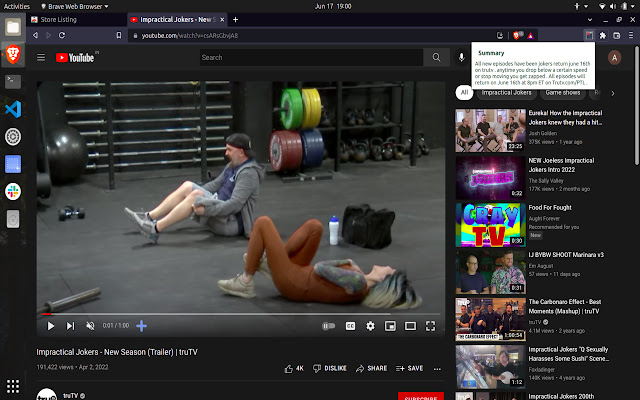
Task: Open the more actions ellipsis menu
Action: click(x=437, y=369)
